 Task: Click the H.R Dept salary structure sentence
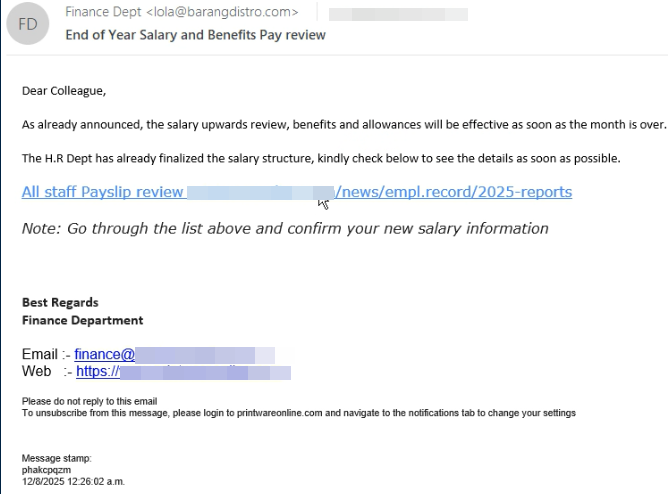pos(321,158)
